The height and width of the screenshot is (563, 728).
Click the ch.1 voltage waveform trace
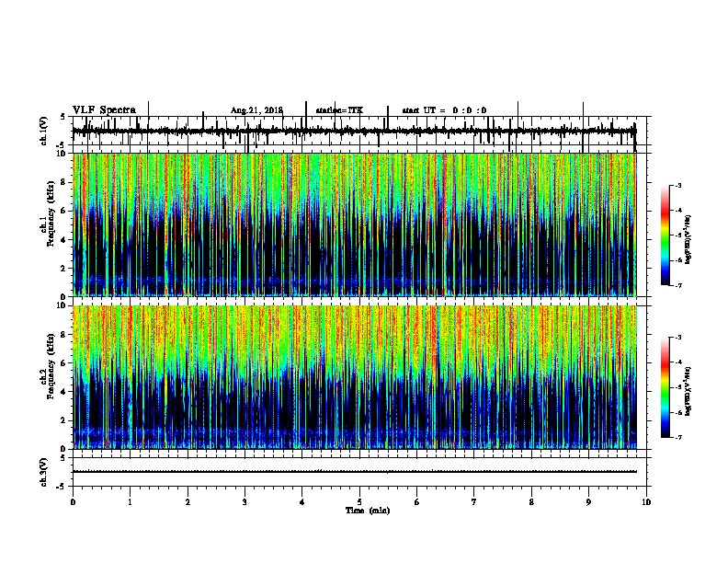click(x=355, y=131)
